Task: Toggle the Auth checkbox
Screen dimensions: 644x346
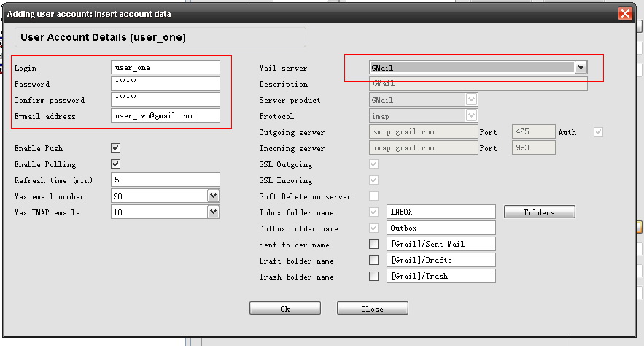Action: (x=598, y=132)
